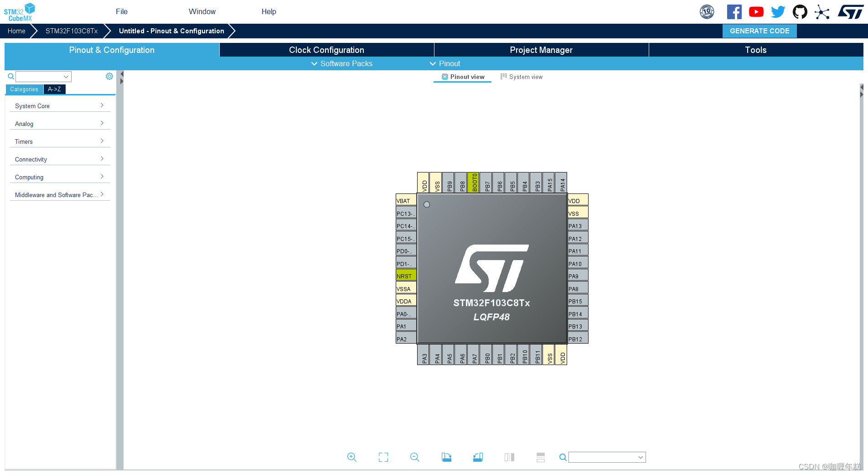Open the File menu
The image size is (868, 475).
click(x=122, y=12)
